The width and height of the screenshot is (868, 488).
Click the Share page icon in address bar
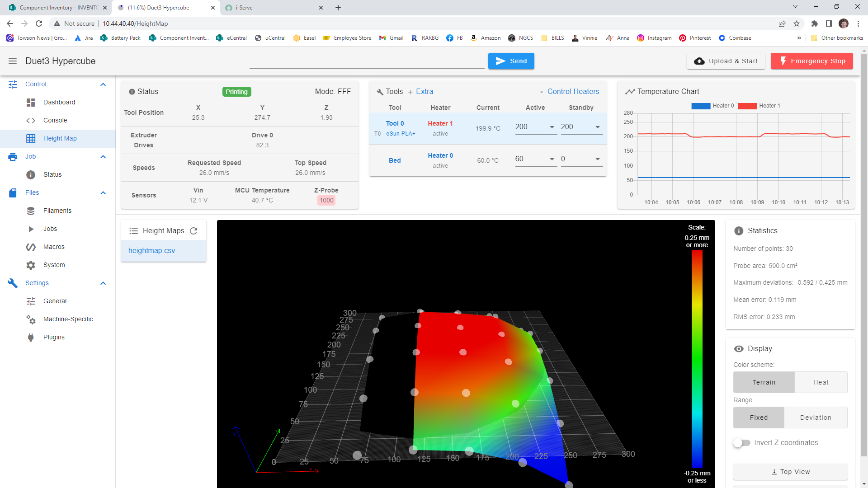pos(782,23)
